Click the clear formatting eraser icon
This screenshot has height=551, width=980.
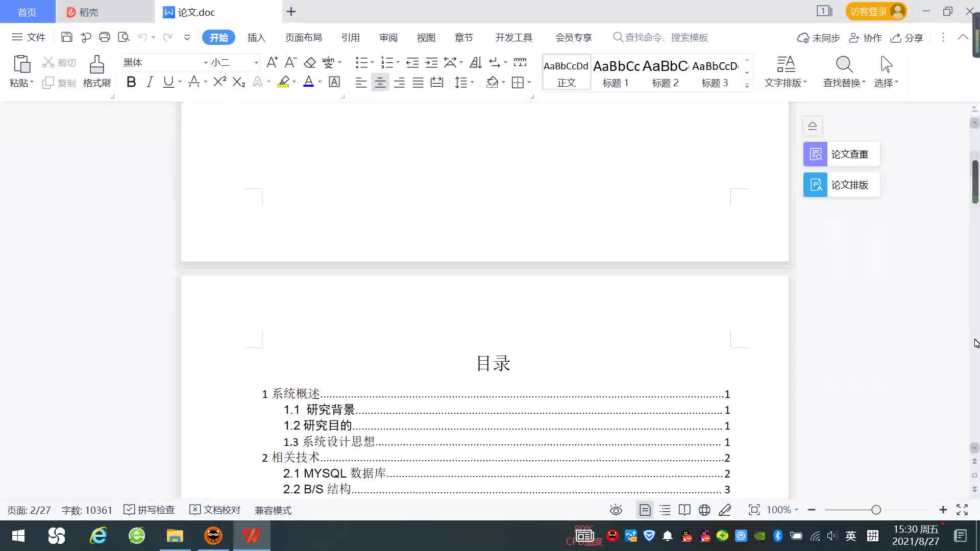pyautogui.click(x=310, y=63)
